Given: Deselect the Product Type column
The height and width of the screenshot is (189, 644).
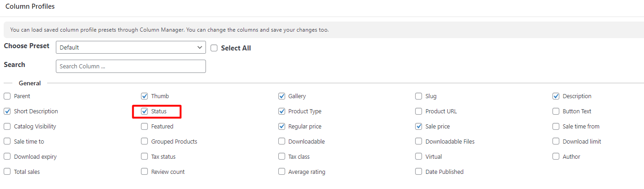Looking at the screenshot, I should coord(281,111).
